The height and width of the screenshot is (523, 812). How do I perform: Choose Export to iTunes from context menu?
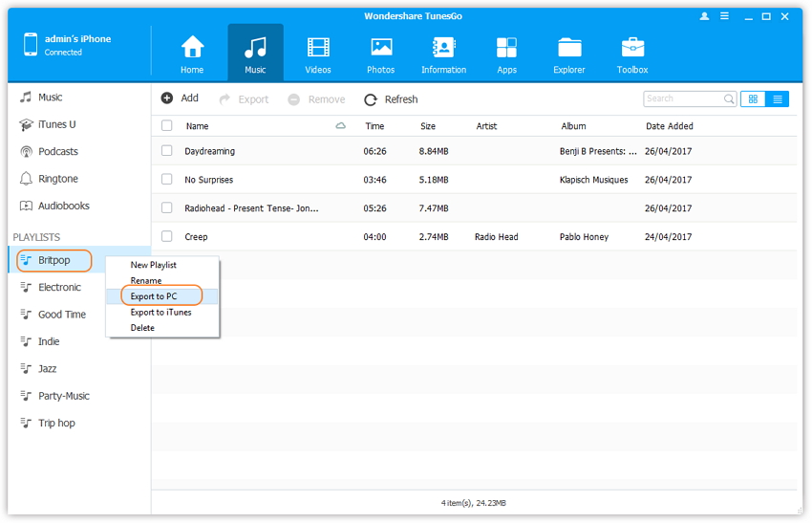tap(160, 313)
